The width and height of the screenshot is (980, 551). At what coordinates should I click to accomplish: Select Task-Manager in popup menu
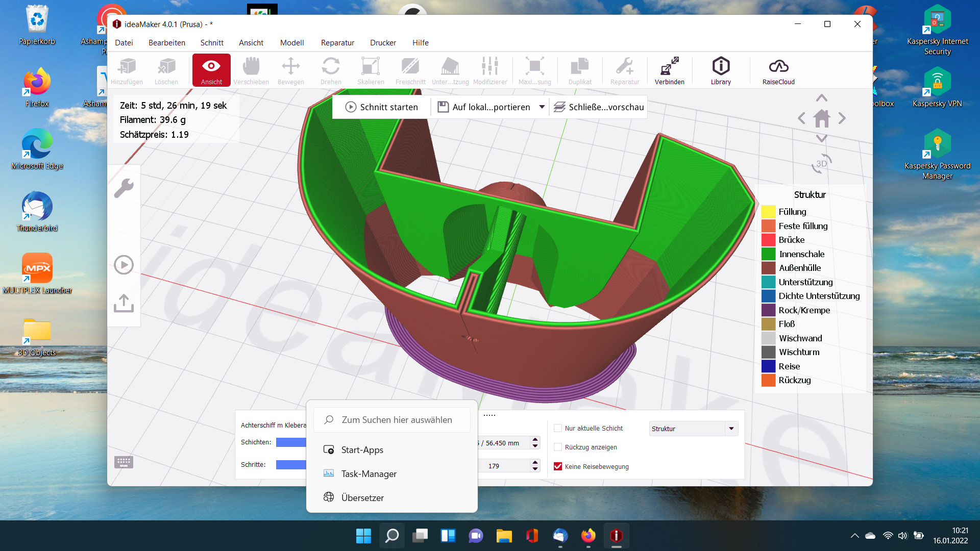pyautogui.click(x=369, y=474)
